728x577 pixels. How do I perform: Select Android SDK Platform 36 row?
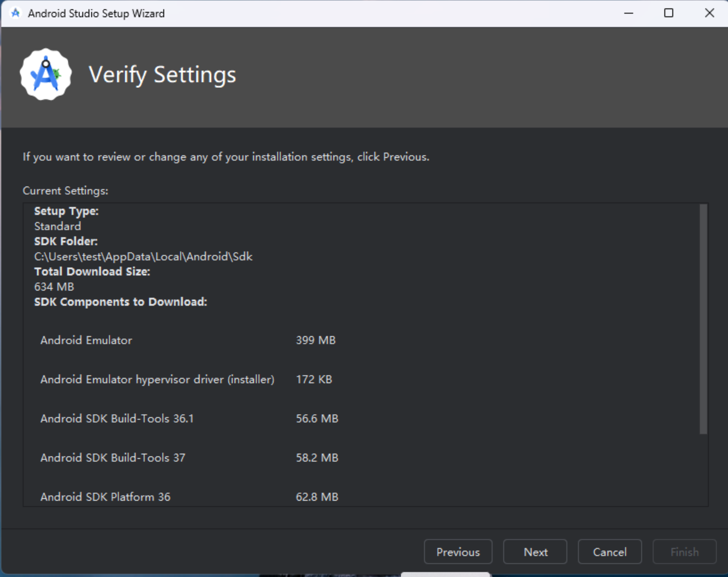tap(189, 497)
